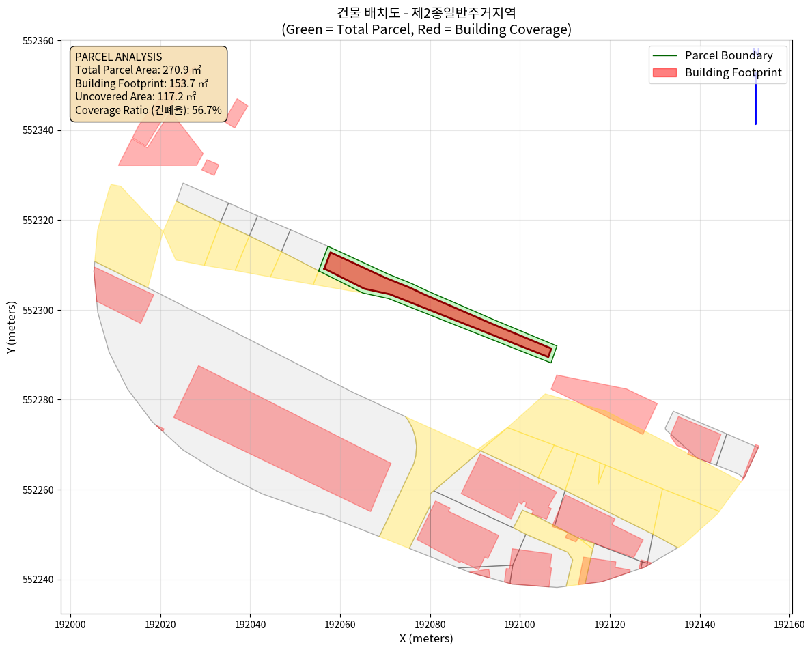The height and width of the screenshot is (652, 812).
Task: Click the Uncovered Area 117.2 ㎡ line
Action: point(135,97)
